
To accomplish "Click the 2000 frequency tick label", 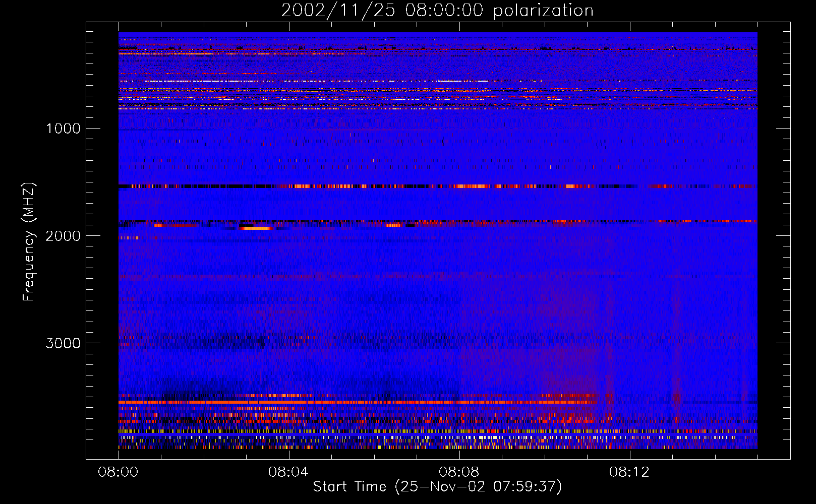I will [63, 236].
